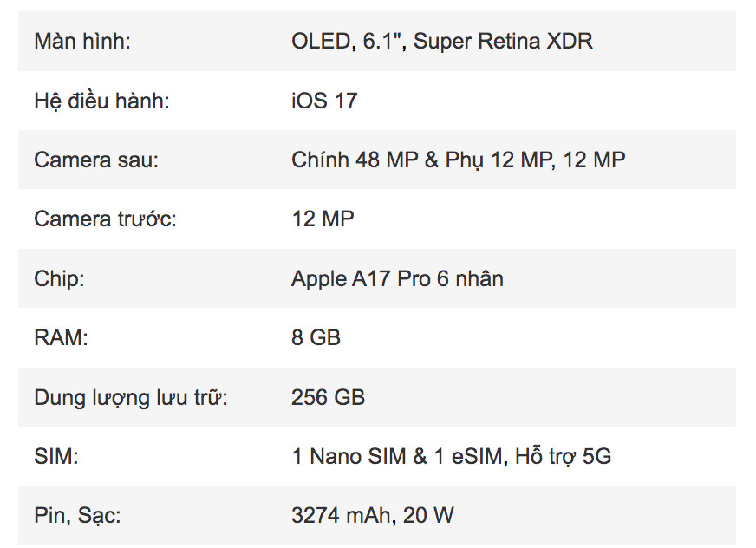Select the '12 MP' front camera value
The height and width of the screenshot is (548, 756).
(x=323, y=219)
